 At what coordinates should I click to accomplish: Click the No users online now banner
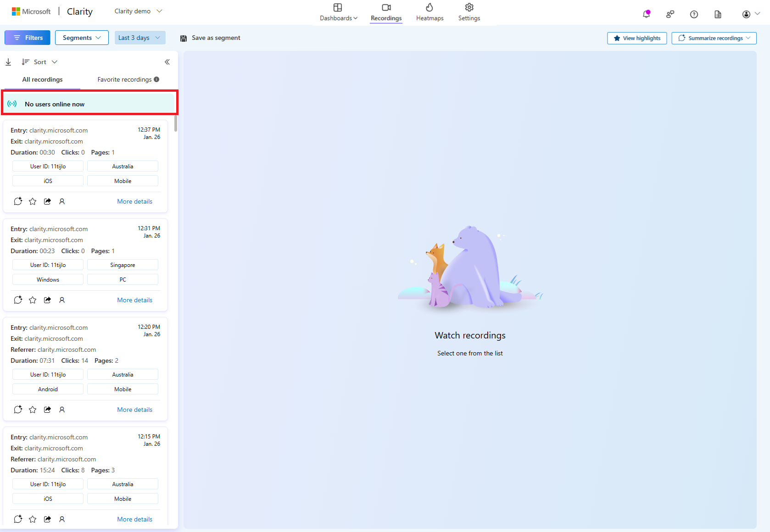pyautogui.click(x=89, y=104)
